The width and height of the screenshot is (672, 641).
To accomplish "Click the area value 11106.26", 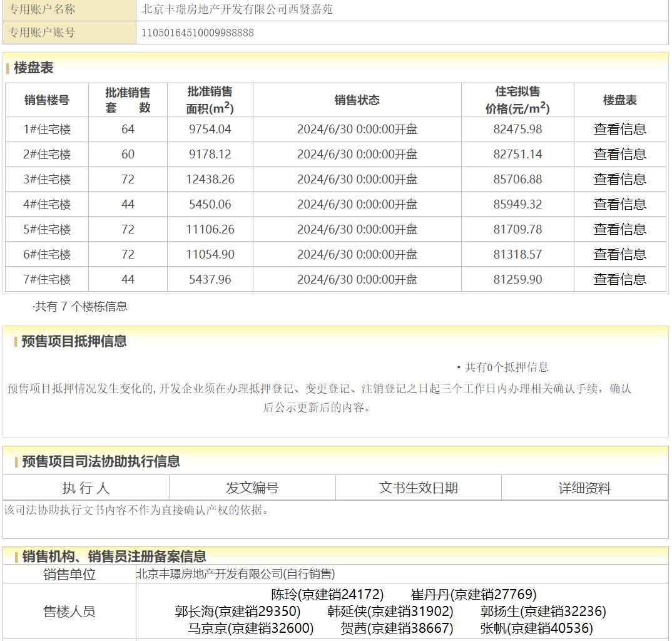I will tap(210, 229).
